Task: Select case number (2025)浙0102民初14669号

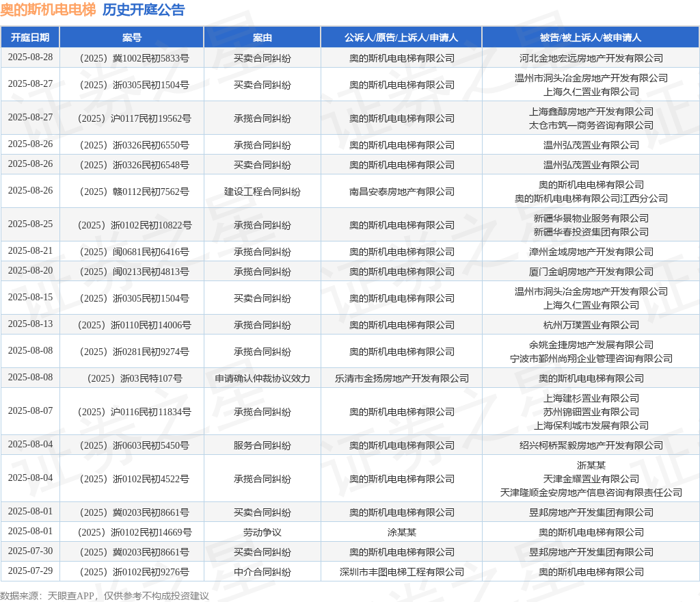Action: 134,532
